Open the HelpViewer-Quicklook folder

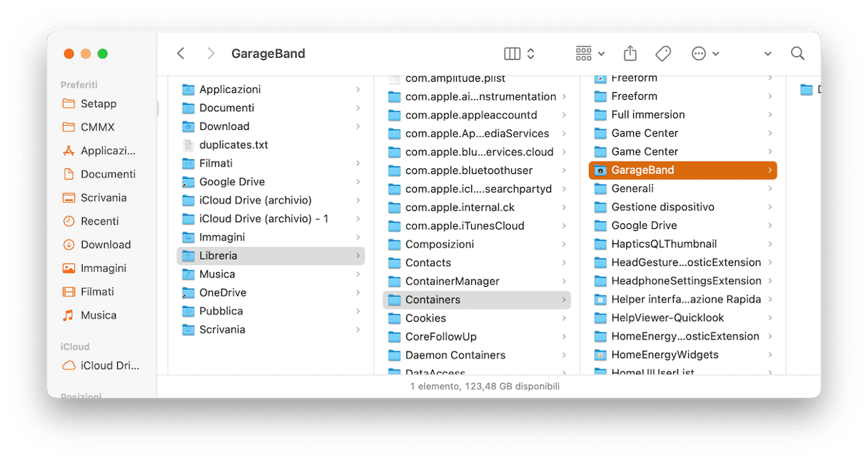[683, 318]
